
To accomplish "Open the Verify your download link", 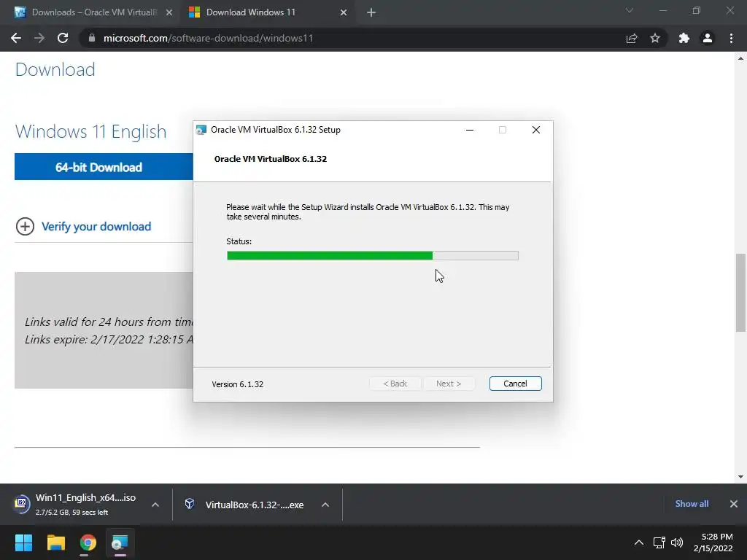I will click(96, 227).
